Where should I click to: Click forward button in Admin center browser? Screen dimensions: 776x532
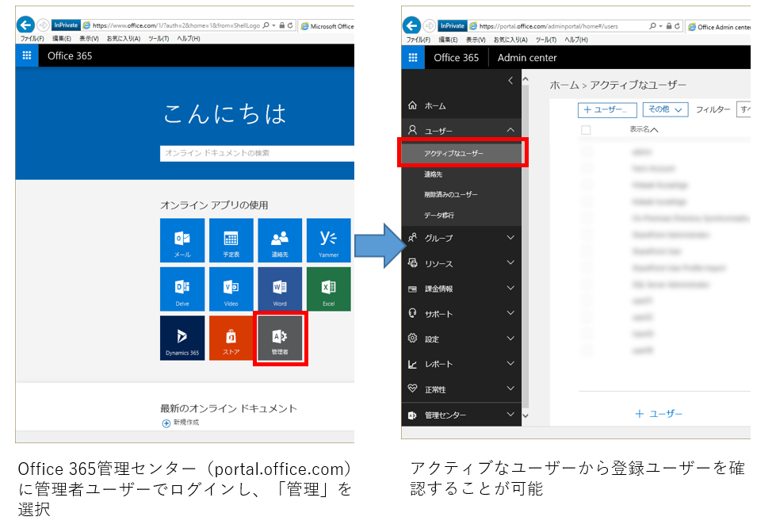pyautogui.click(x=430, y=25)
